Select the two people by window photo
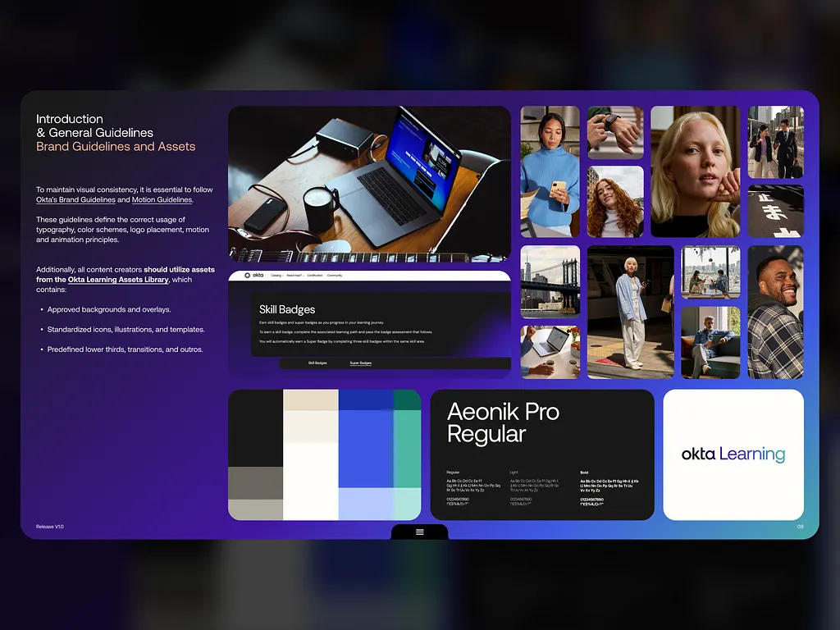 [710, 272]
